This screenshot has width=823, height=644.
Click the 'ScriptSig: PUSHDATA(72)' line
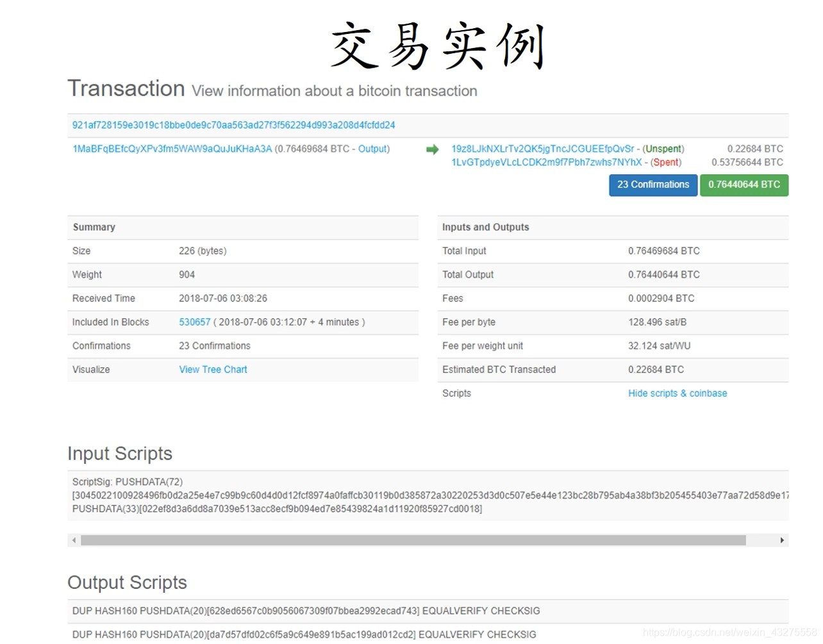[x=128, y=482]
